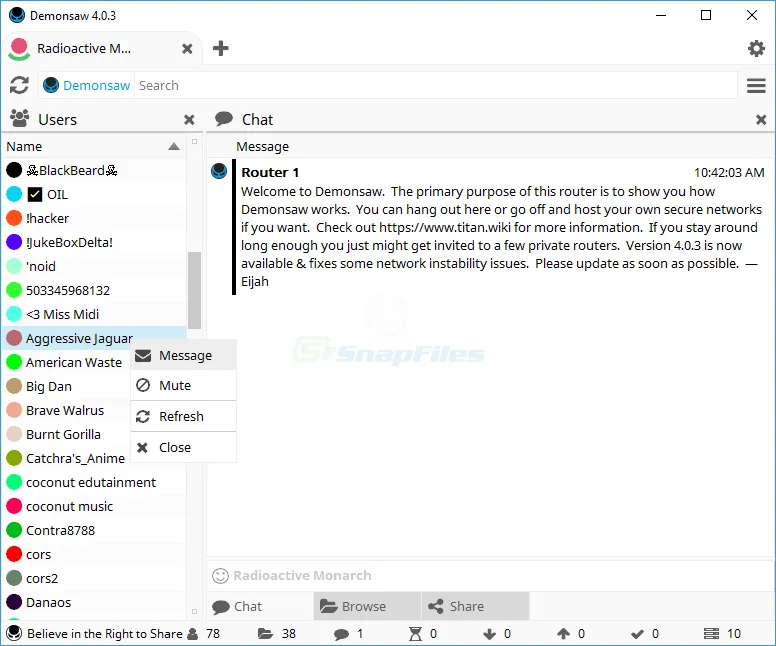Click hourglass queue icon in status bar
The image size is (776, 646).
415,634
